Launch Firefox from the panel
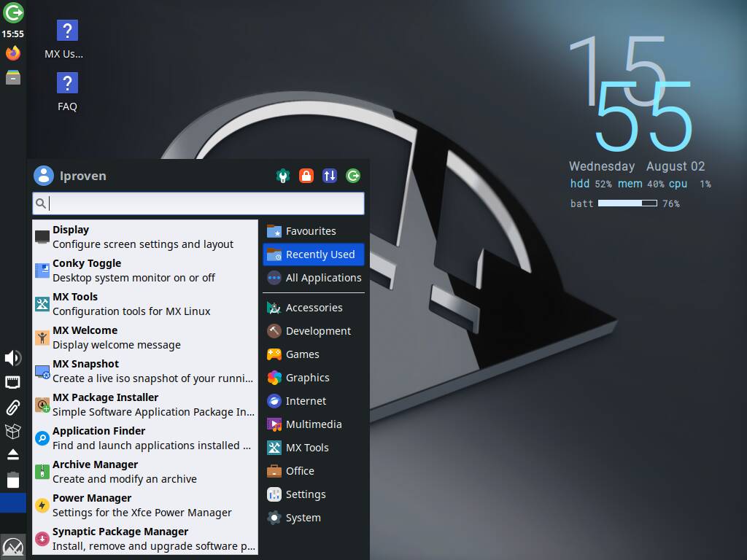Image resolution: width=747 pixels, height=560 pixels. [13, 52]
